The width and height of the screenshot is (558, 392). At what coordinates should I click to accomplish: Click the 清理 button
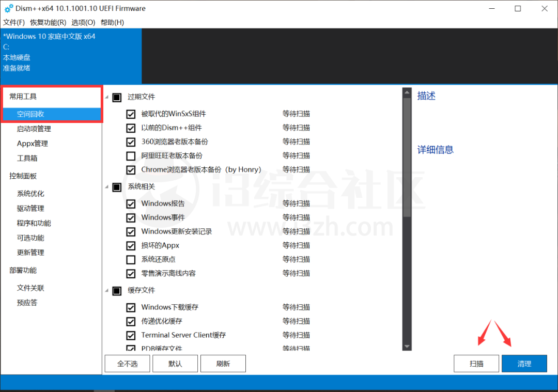[524, 364]
